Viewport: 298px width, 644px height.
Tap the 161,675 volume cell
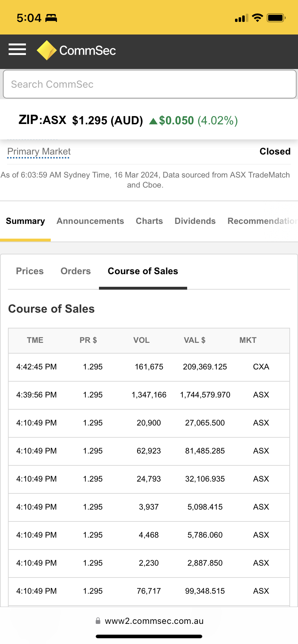pos(149,367)
